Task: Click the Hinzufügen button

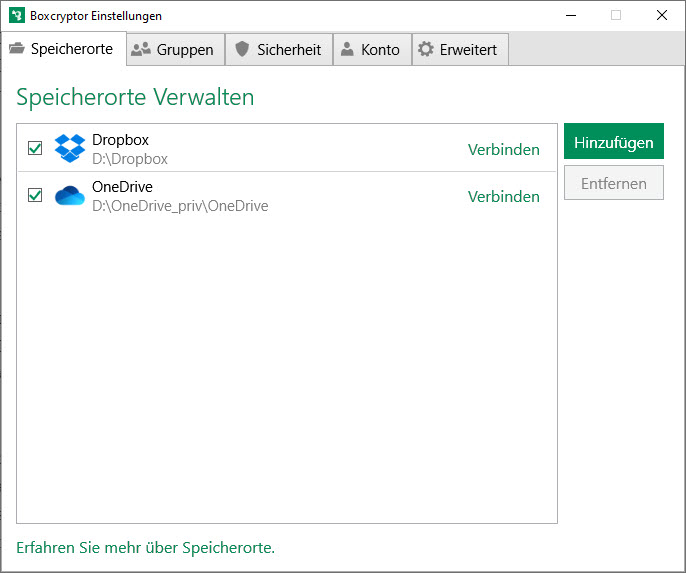Action: pyautogui.click(x=613, y=141)
